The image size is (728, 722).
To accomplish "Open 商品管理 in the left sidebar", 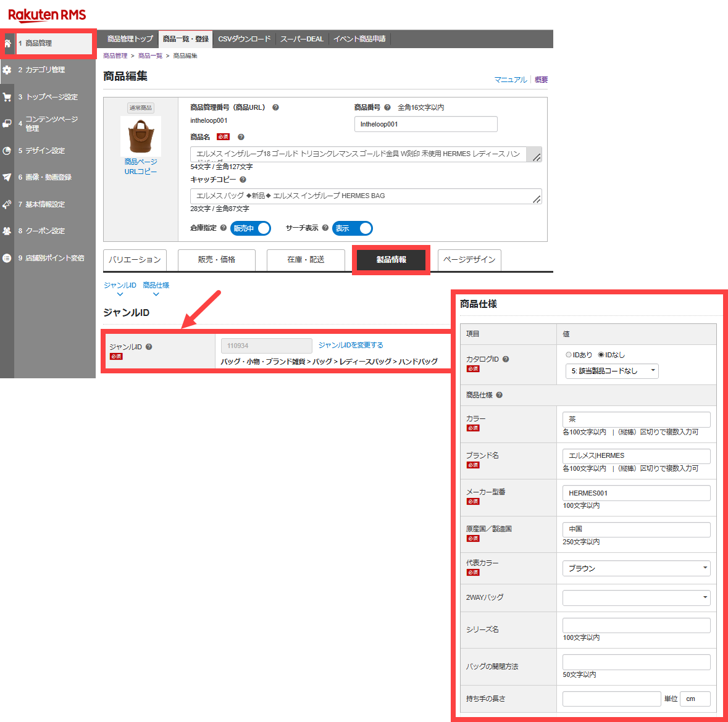I will 54,43.
